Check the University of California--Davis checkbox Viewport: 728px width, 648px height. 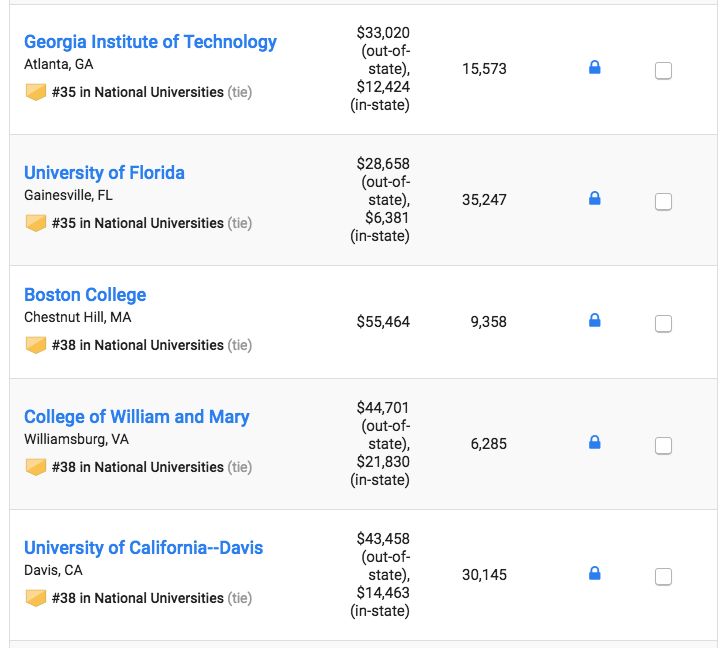(x=663, y=577)
